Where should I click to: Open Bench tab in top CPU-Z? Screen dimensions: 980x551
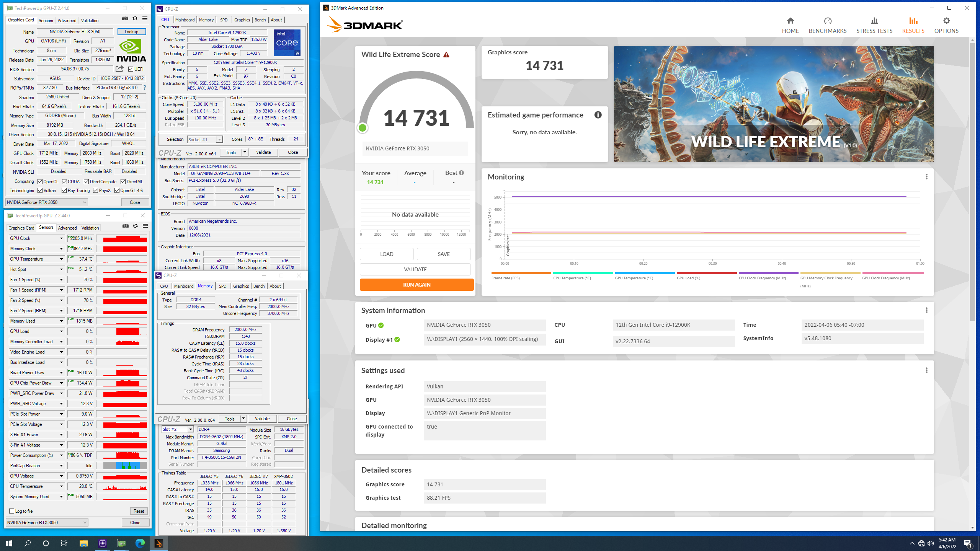pos(260,20)
